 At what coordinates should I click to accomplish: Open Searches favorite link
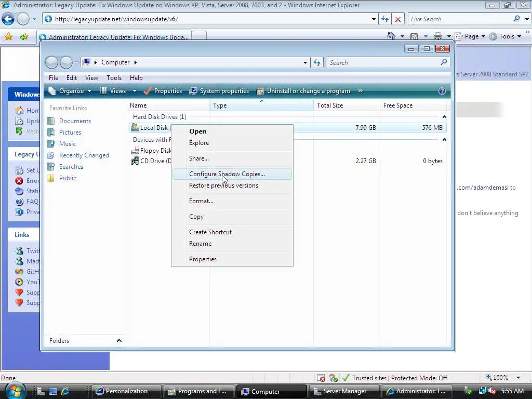71,167
